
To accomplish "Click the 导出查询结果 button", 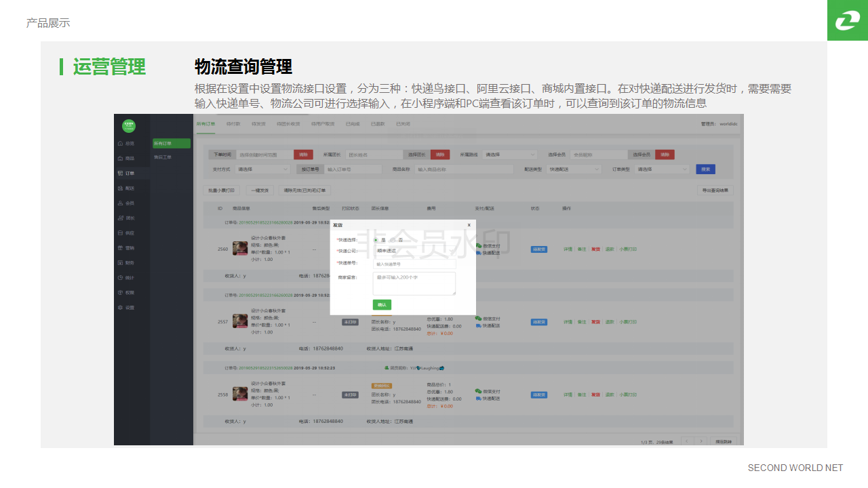I will [x=715, y=191].
